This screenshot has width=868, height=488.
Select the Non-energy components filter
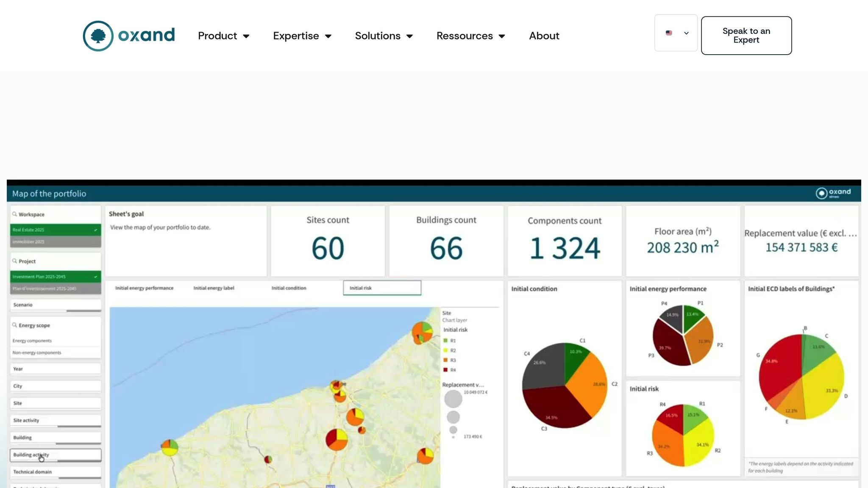pyautogui.click(x=37, y=352)
